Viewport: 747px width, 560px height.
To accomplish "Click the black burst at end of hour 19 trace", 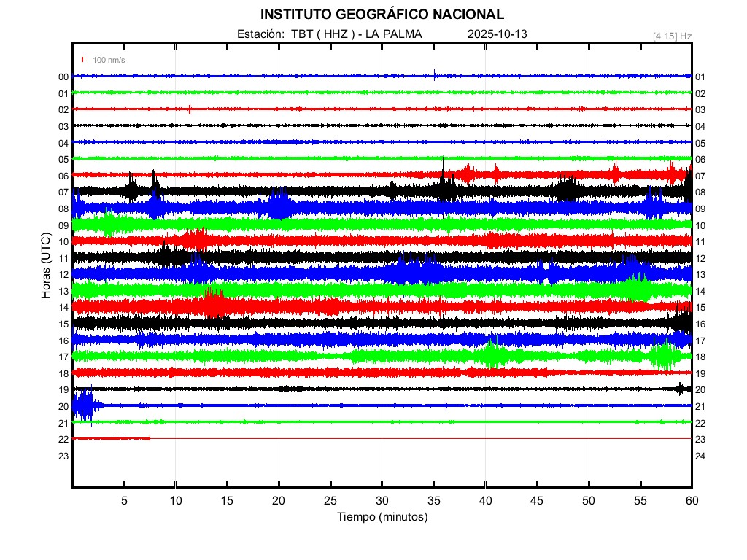I will click(680, 389).
